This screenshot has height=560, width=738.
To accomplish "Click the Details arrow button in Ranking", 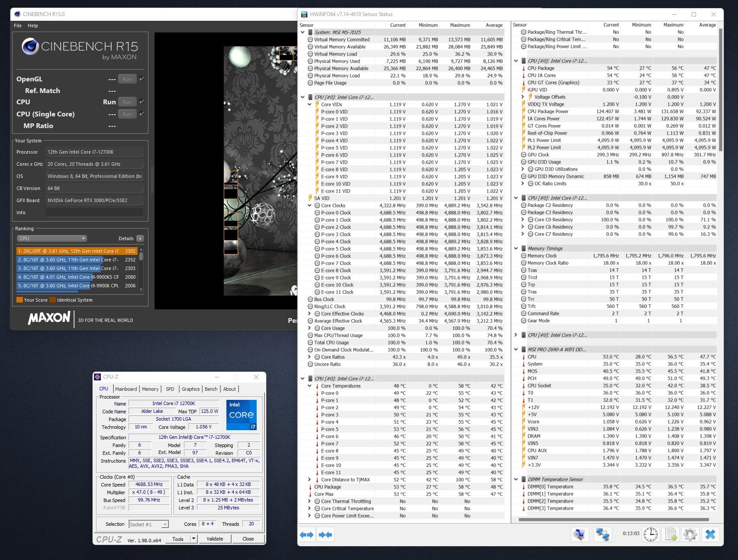I will click(140, 238).
